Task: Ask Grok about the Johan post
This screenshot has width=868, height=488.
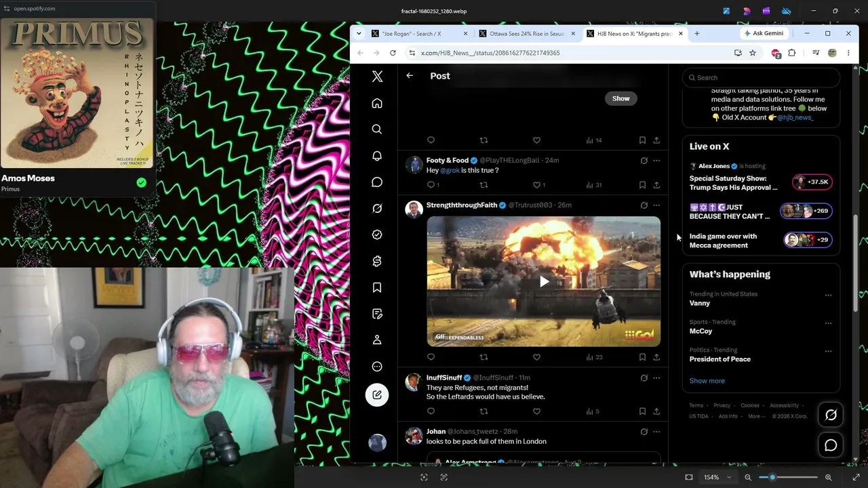Action: 644,432
